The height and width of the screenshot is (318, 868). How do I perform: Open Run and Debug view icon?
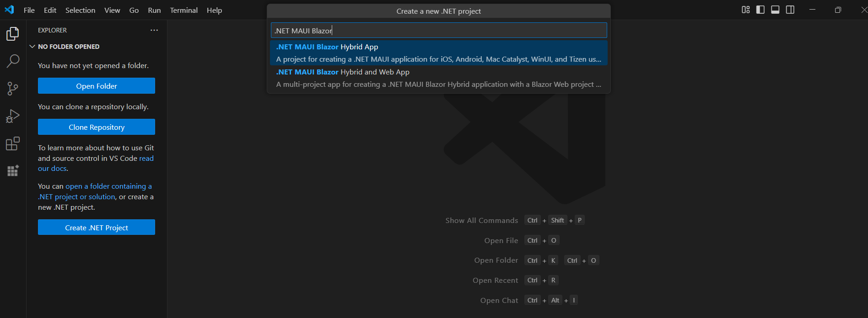coord(13,116)
